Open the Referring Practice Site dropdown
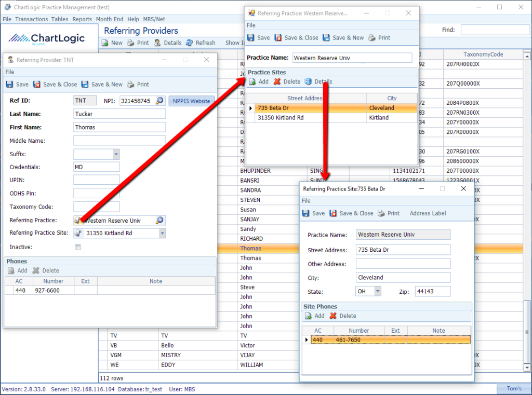Viewport: 532px width, 395px height. point(162,233)
